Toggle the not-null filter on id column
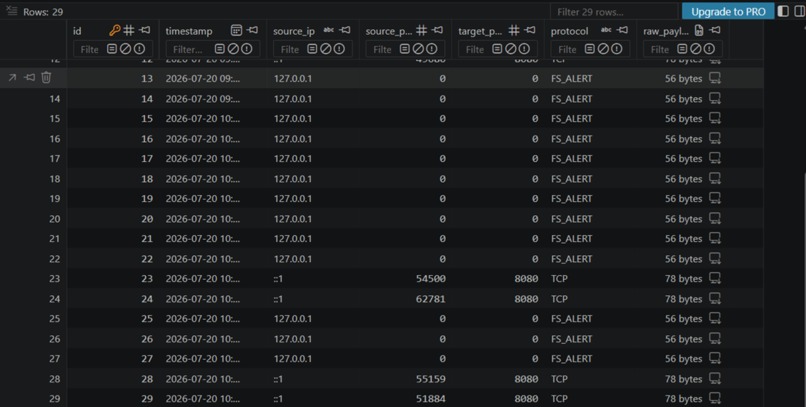The width and height of the screenshot is (806, 407). tap(139, 49)
